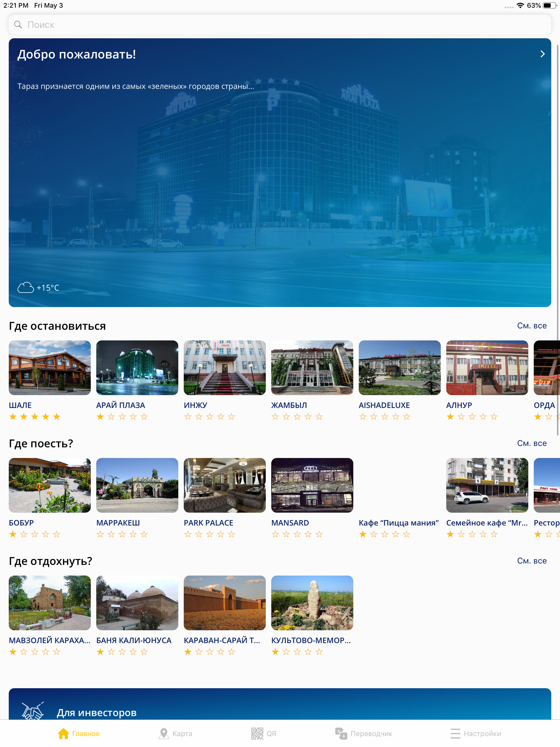Viewport: 560px width, 747px height.
Task: Open the Поиск search field
Action: pos(280,25)
